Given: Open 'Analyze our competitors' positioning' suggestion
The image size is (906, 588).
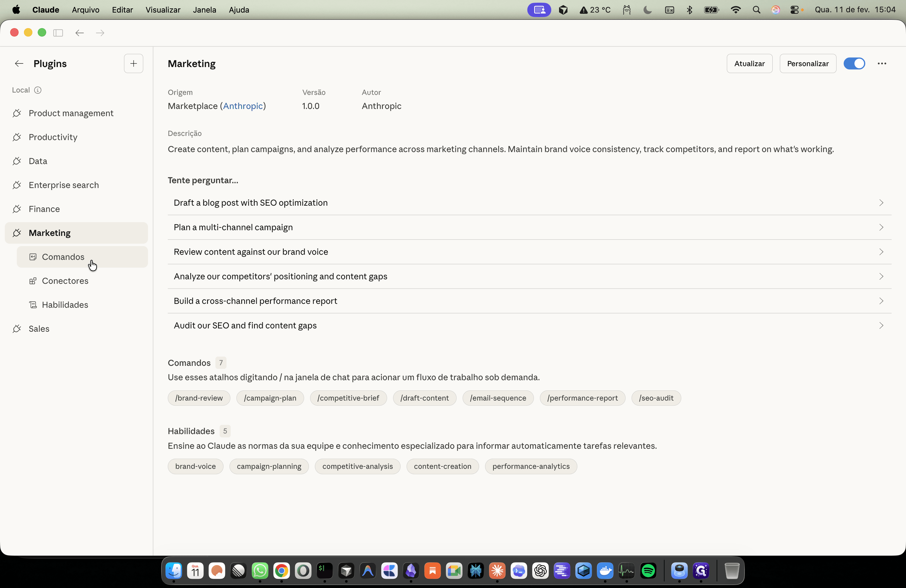Looking at the screenshot, I should click(529, 277).
